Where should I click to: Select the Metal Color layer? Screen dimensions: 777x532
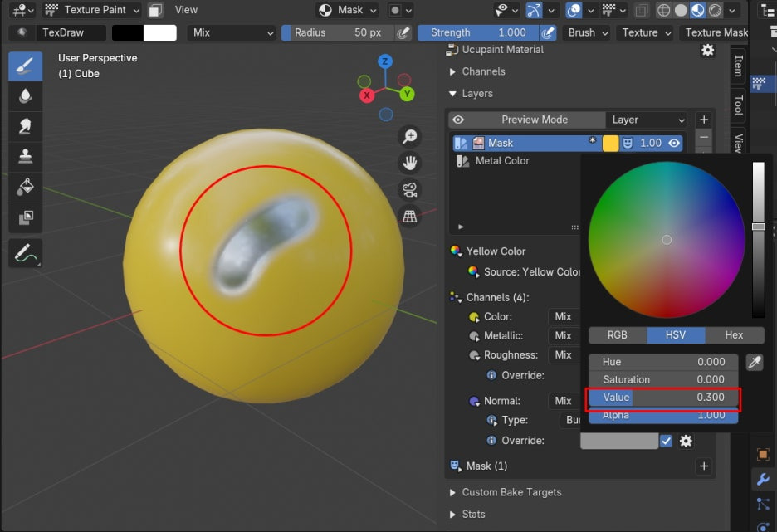[x=502, y=161]
